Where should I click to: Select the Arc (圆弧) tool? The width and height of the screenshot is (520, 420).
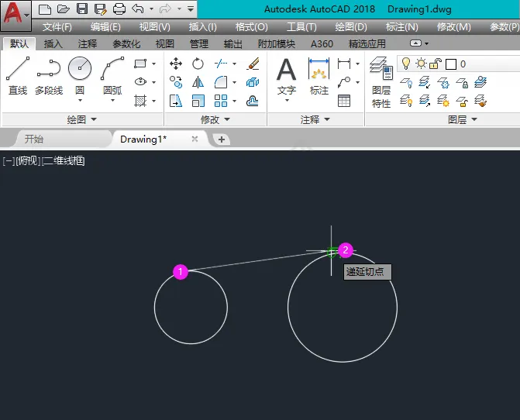click(112, 76)
